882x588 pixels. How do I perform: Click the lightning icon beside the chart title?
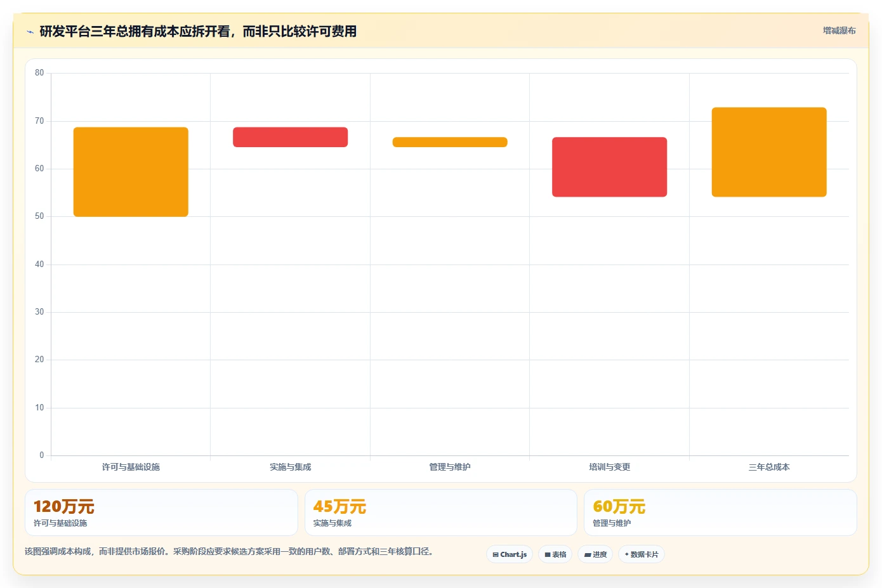click(x=30, y=32)
